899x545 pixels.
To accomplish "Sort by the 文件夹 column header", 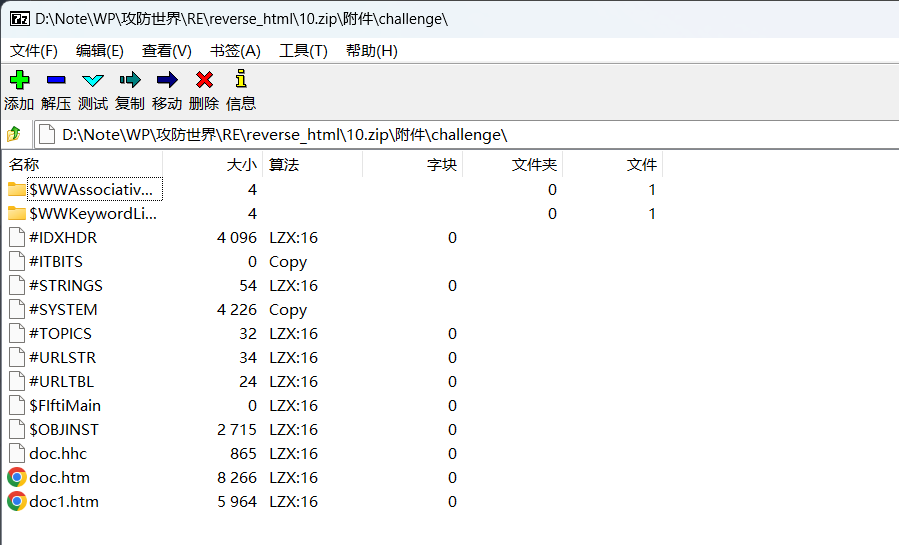I will 513,165.
